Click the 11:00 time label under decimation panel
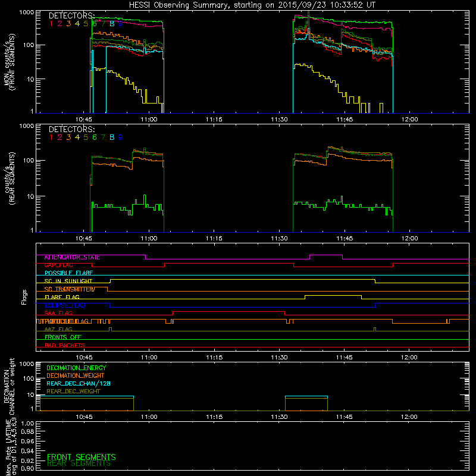Viewport: 476px width, 476px height. click(149, 417)
